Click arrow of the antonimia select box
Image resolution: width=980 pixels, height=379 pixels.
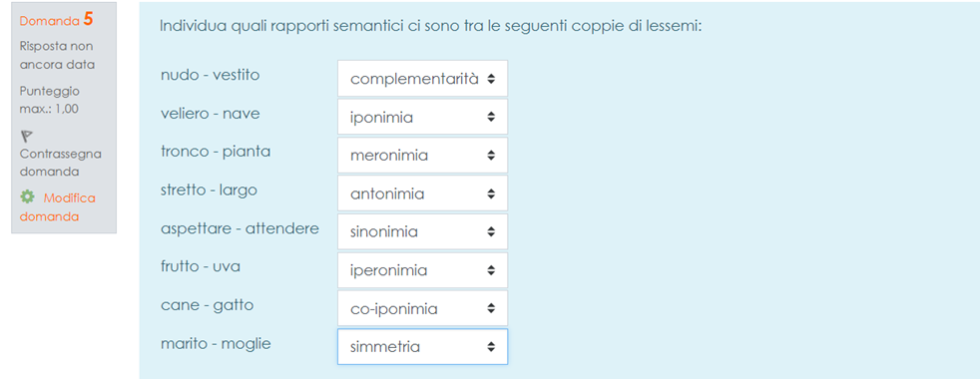coord(491,193)
